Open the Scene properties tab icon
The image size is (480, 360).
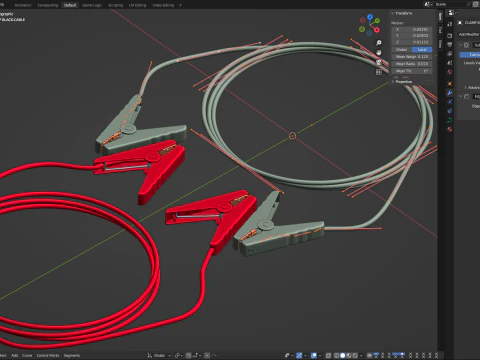coord(450,63)
